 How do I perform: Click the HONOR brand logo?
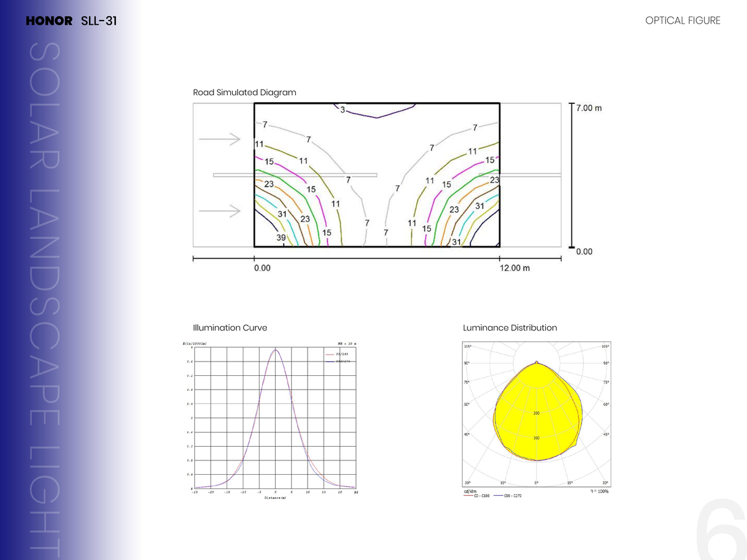(49, 21)
